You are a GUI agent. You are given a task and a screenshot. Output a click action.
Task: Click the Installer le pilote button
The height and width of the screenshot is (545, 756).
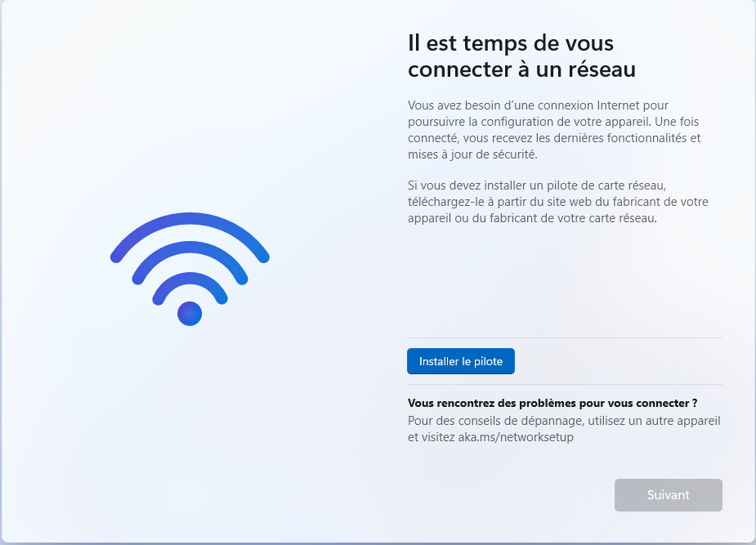pos(461,361)
